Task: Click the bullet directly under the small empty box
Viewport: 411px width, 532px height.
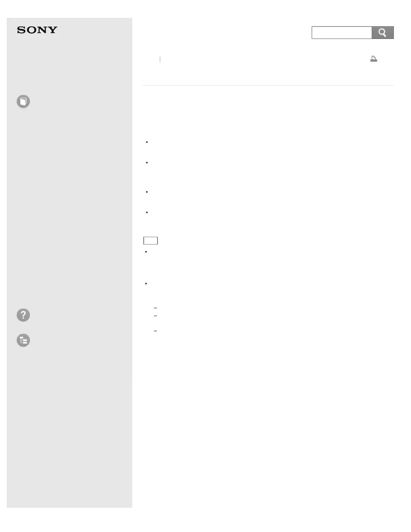Action: point(146,252)
